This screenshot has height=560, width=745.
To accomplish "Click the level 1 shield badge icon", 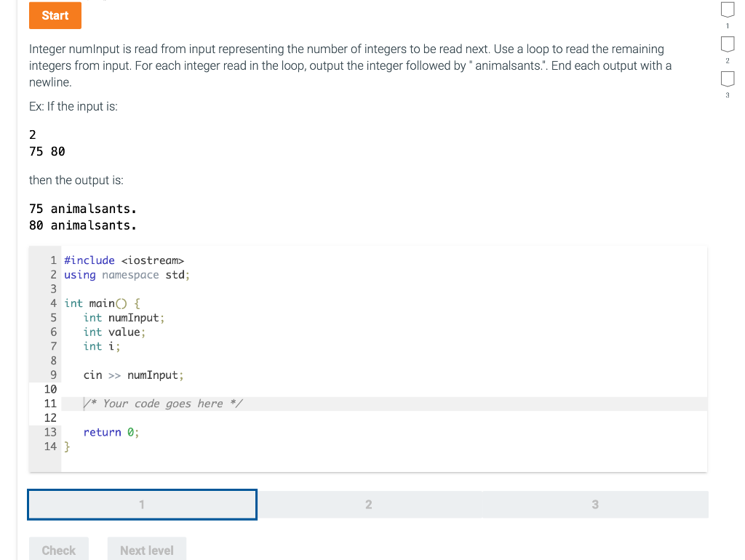I will tap(728, 10).
